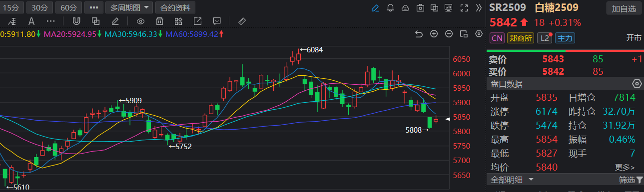
Task: Toggle drawings visibility eye icon
Action: pos(140,21)
